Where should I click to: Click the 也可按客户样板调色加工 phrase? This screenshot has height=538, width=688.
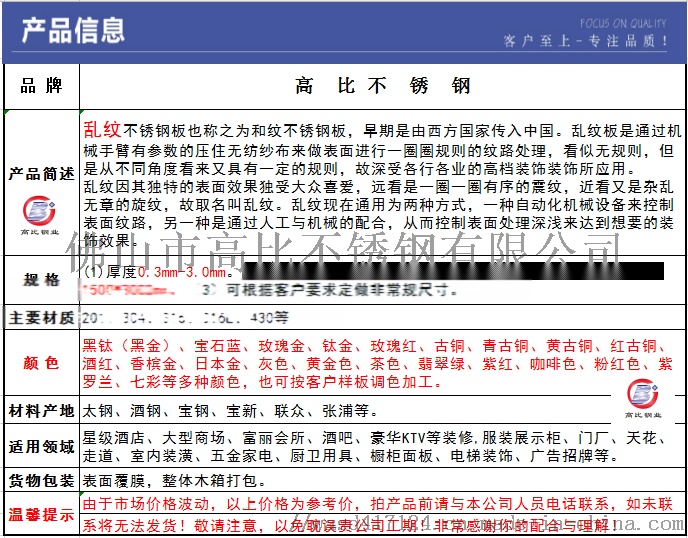coord(346,381)
